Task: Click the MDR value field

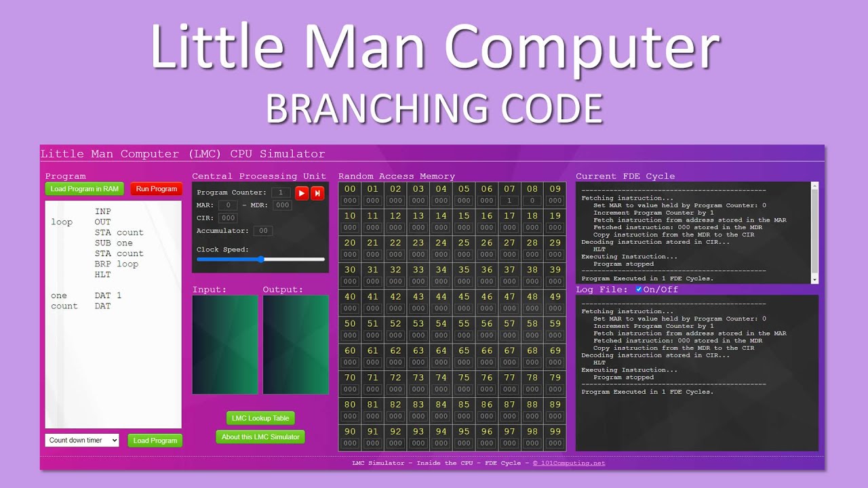Action: (282, 205)
